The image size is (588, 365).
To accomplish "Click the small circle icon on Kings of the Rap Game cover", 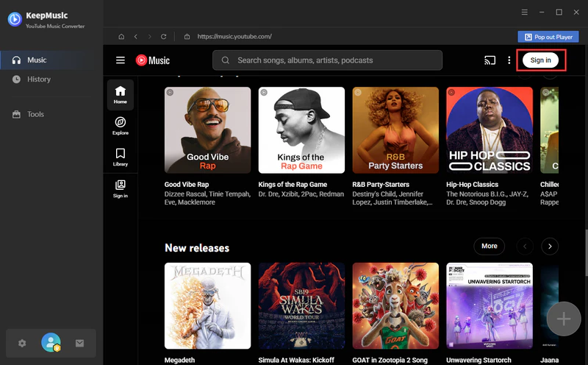I will [264, 93].
